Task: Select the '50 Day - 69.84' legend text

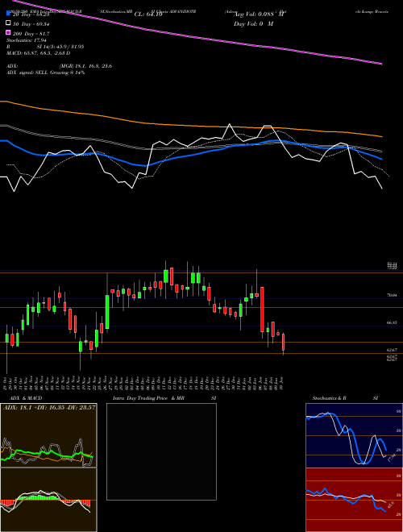Action: [x=31, y=24]
